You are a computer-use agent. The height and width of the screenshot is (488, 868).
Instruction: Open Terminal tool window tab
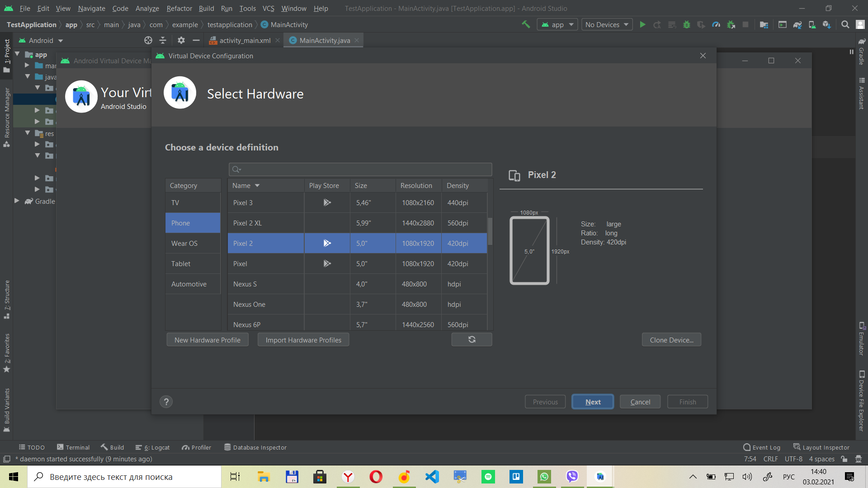tap(73, 447)
